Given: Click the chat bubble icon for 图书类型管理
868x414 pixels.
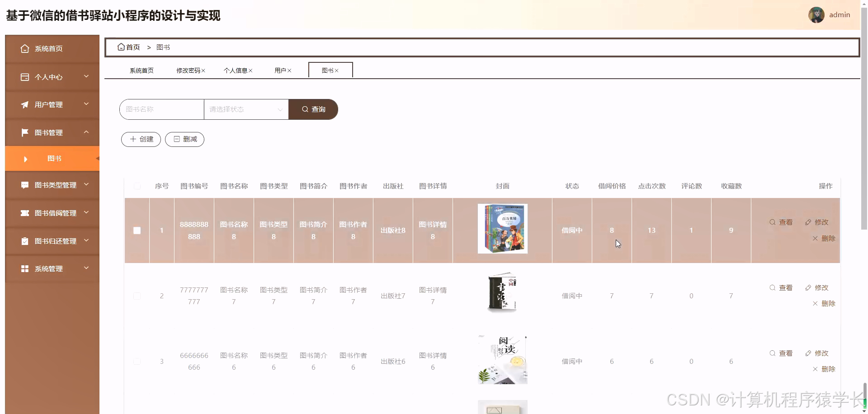Looking at the screenshot, I should (25, 185).
